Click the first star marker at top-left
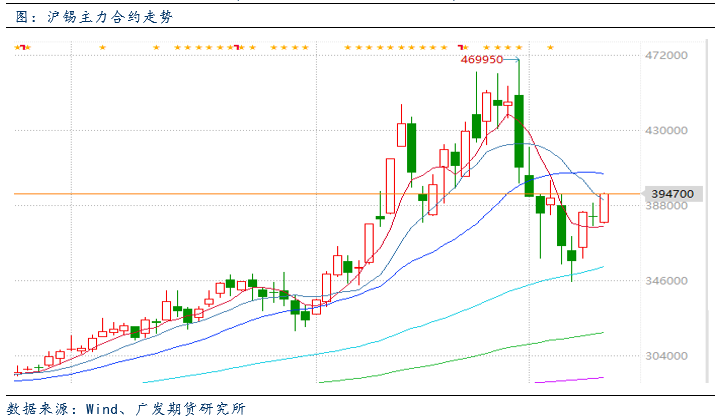Screen dimensions: 723x418 17,47
